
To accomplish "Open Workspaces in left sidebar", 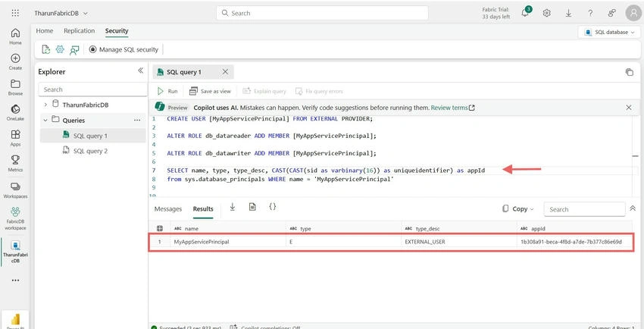I will pos(15,190).
